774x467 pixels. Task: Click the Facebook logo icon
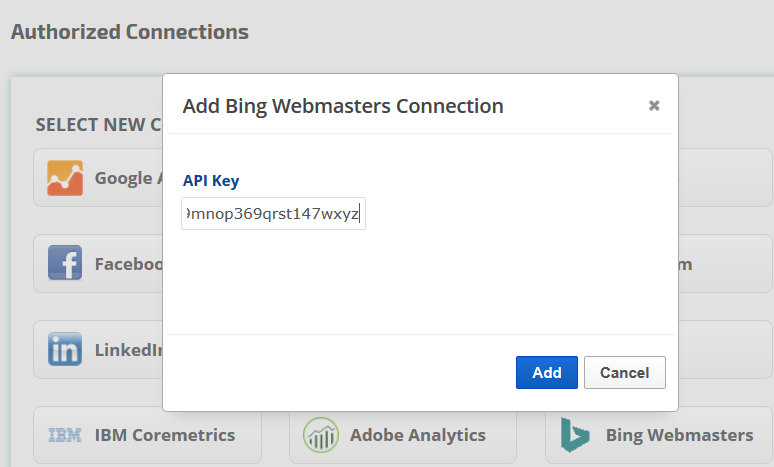(x=65, y=264)
